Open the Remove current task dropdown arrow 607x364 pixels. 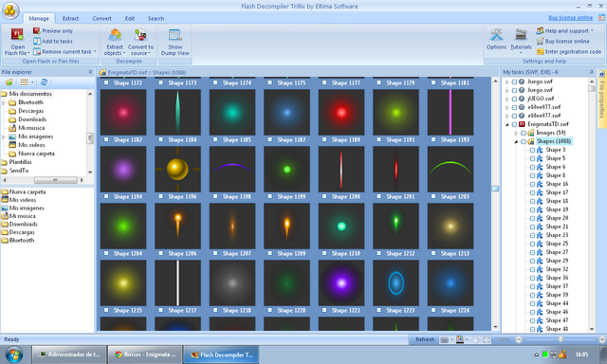pos(95,51)
